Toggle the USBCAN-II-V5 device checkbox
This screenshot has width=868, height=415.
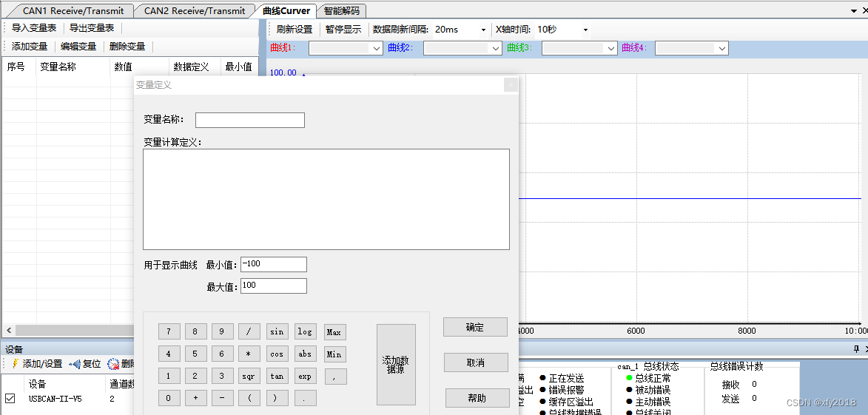click(x=10, y=399)
